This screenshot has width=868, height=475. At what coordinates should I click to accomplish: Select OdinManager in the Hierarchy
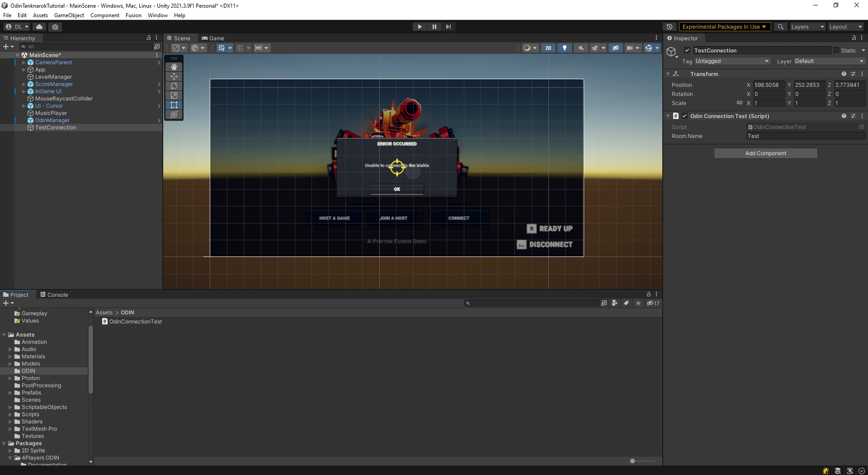pyautogui.click(x=52, y=120)
